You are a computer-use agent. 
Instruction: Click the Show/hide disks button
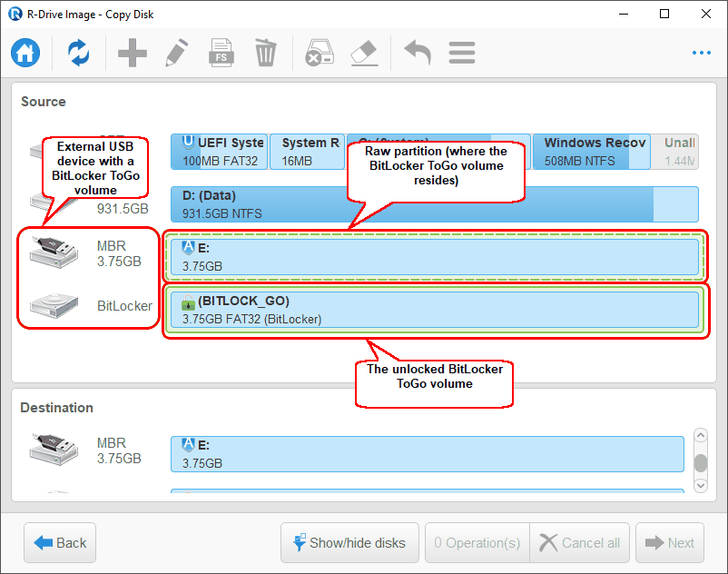click(x=349, y=542)
